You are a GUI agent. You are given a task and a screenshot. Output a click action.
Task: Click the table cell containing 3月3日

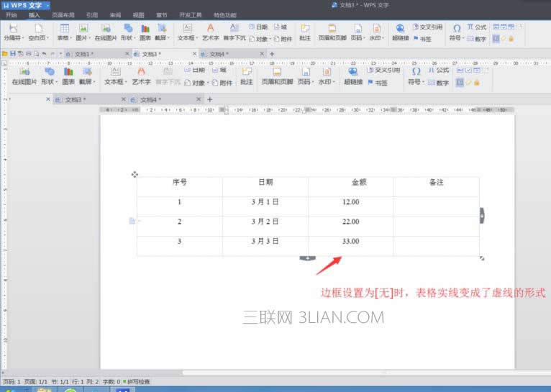pos(265,245)
